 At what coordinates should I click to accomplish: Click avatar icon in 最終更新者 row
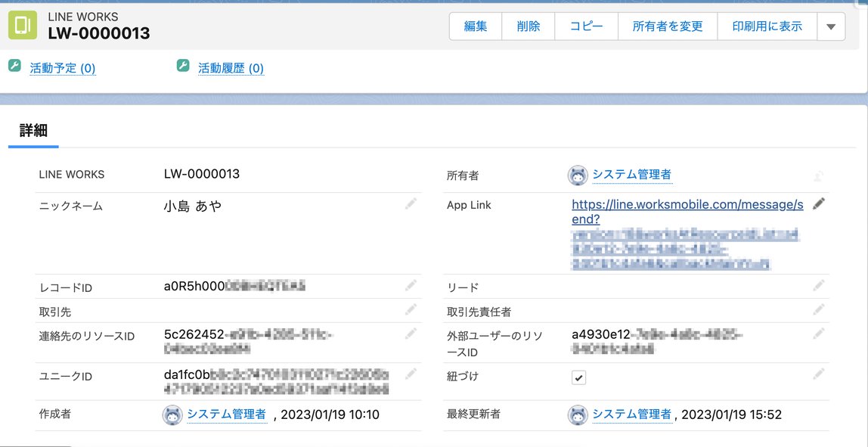click(x=578, y=414)
